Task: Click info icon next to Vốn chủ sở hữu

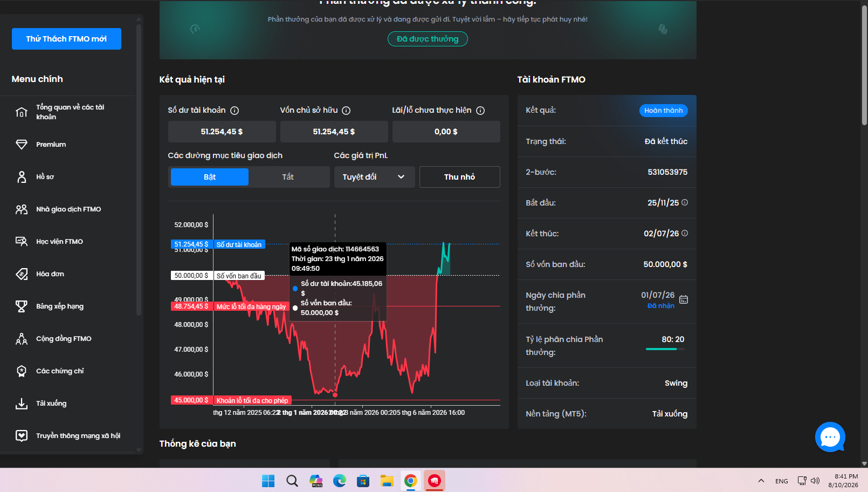Action: [x=346, y=111]
